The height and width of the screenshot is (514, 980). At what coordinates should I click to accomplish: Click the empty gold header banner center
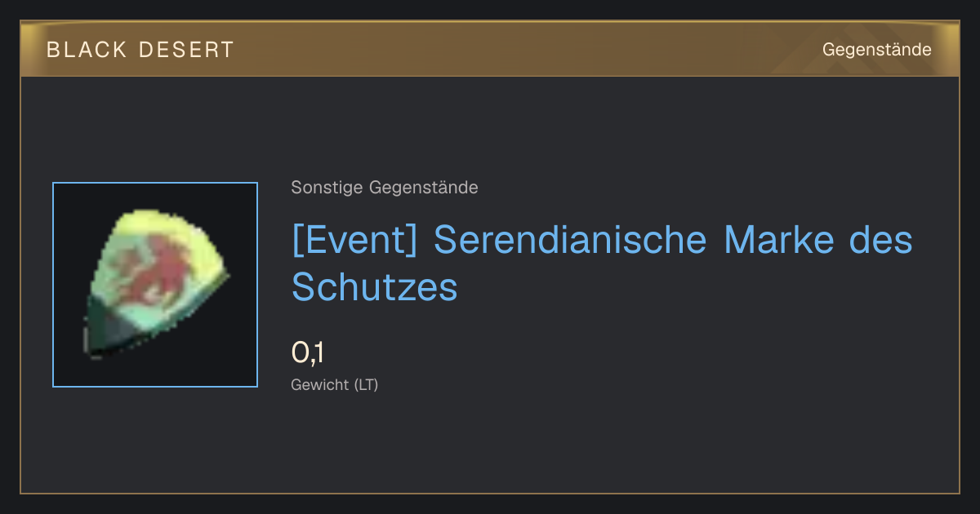click(x=523, y=50)
